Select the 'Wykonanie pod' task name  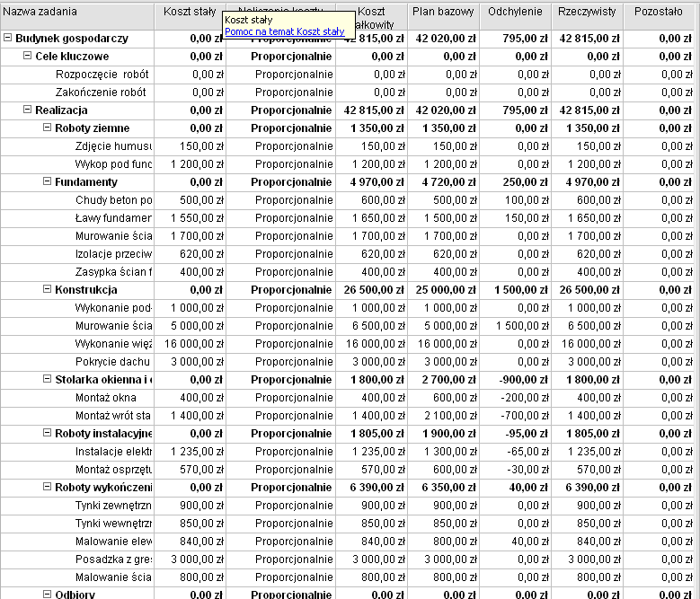pos(113,308)
